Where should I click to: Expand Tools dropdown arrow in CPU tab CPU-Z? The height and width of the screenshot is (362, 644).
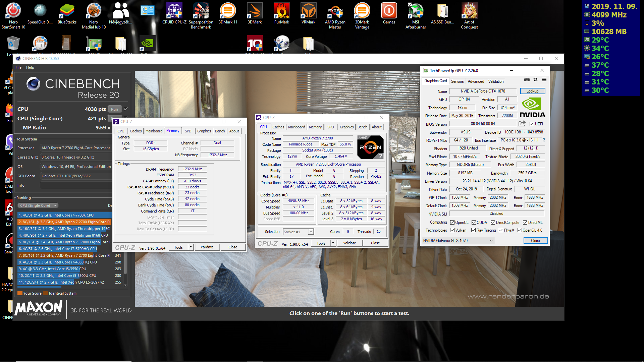(333, 243)
